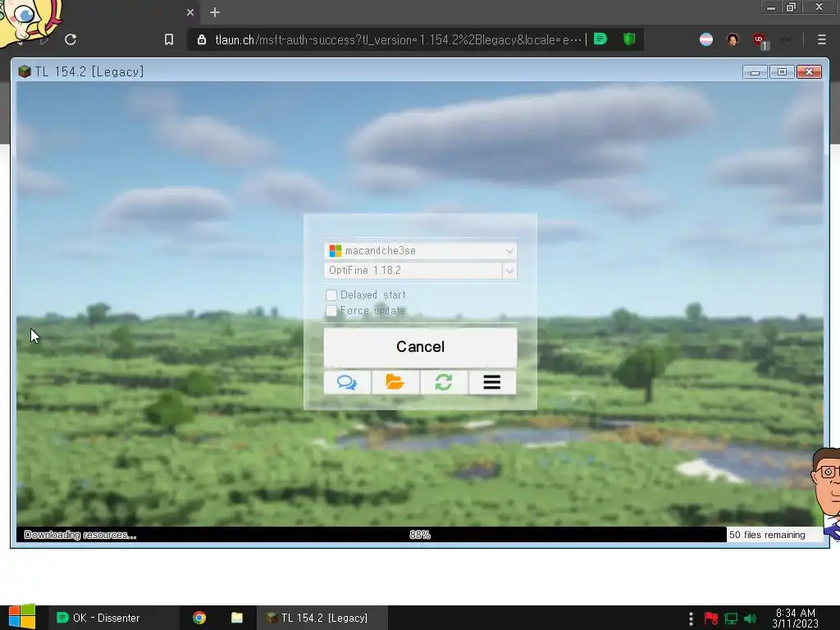Viewport: 840px width, 630px height.
Task: Open the volume speaker tray icon
Action: tap(750, 619)
